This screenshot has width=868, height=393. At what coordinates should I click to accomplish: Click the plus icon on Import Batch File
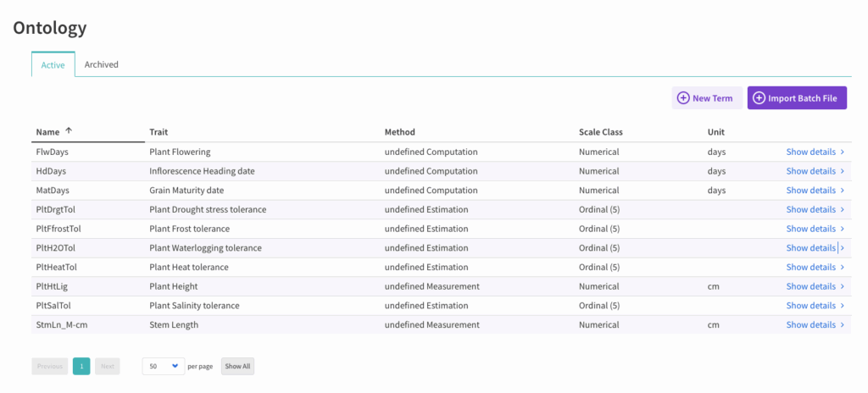click(759, 98)
